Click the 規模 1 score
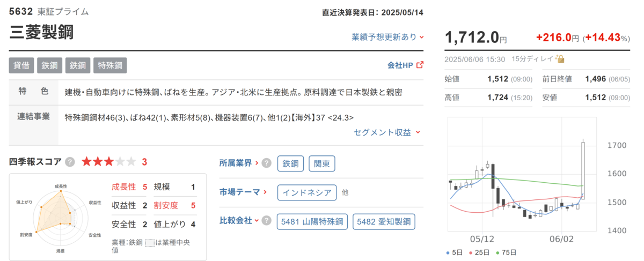Image resolution: width=644 pixels, height=261 pixels. [174, 187]
